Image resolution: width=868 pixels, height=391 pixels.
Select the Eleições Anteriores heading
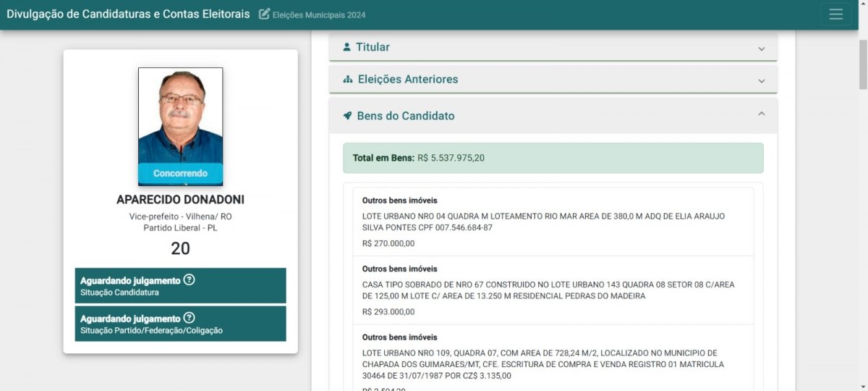408,80
